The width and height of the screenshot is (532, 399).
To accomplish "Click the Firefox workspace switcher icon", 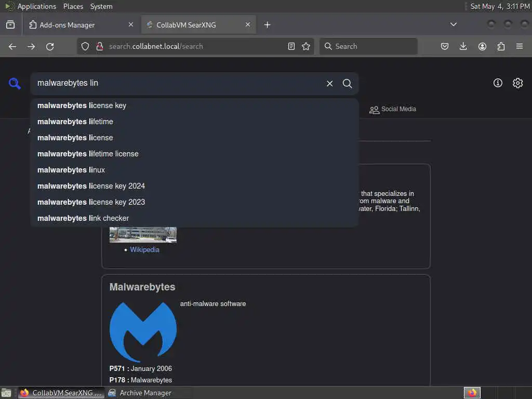I will coord(472,393).
